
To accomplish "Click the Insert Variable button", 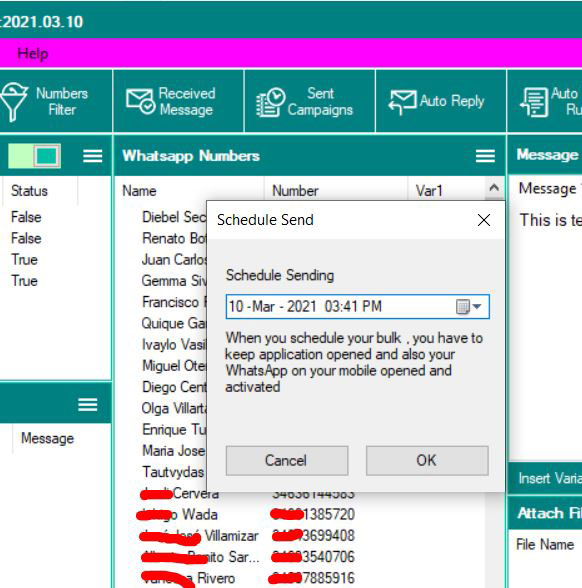I will [546, 478].
